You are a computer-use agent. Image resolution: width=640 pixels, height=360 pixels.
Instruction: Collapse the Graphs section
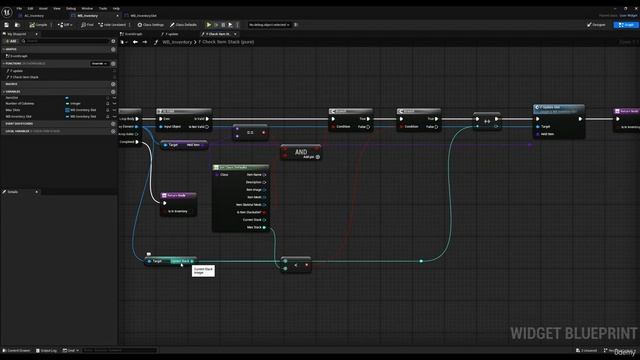(x=4, y=49)
